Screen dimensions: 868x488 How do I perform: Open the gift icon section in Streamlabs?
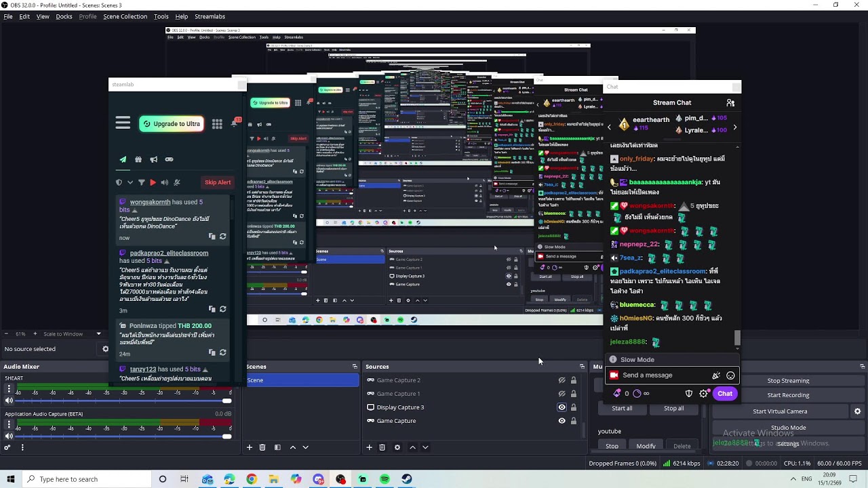point(138,160)
